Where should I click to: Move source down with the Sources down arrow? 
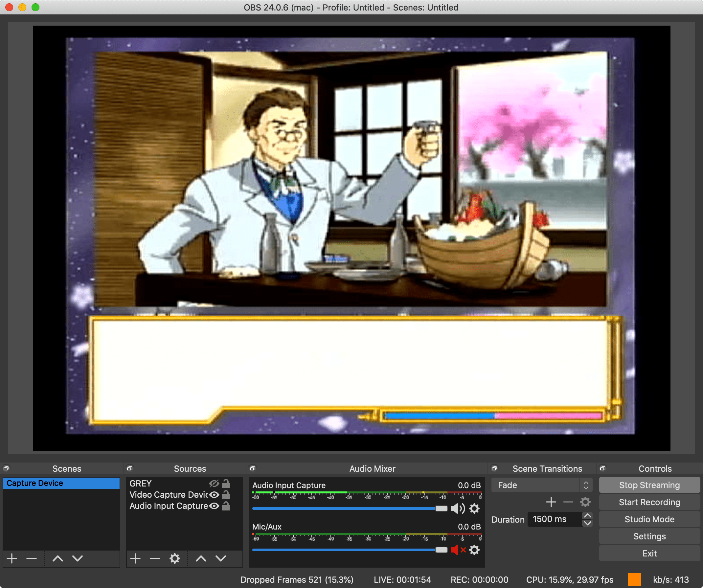tap(221, 558)
